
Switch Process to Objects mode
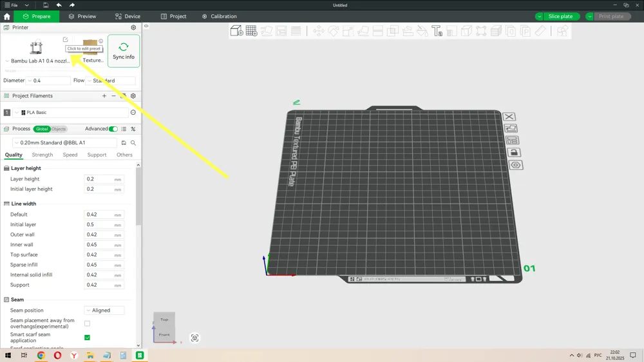click(x=59, y=129)
